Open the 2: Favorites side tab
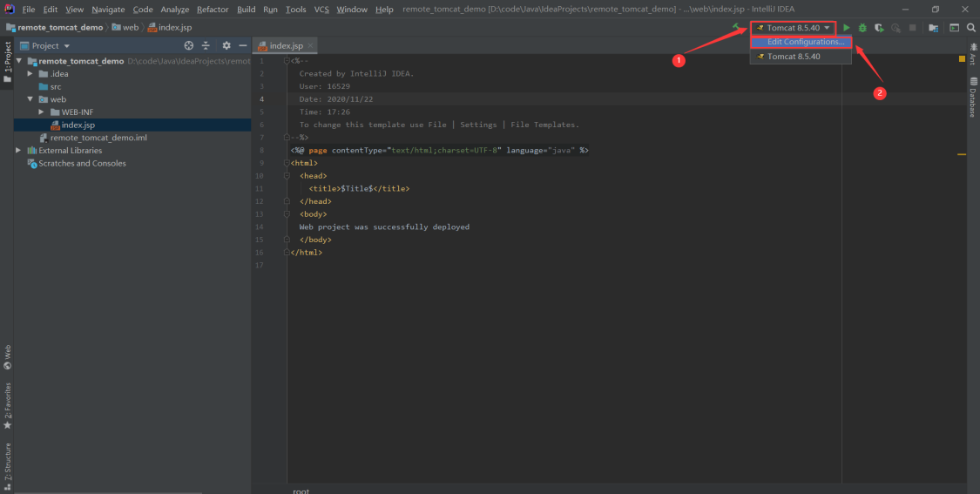 [7, 405]
